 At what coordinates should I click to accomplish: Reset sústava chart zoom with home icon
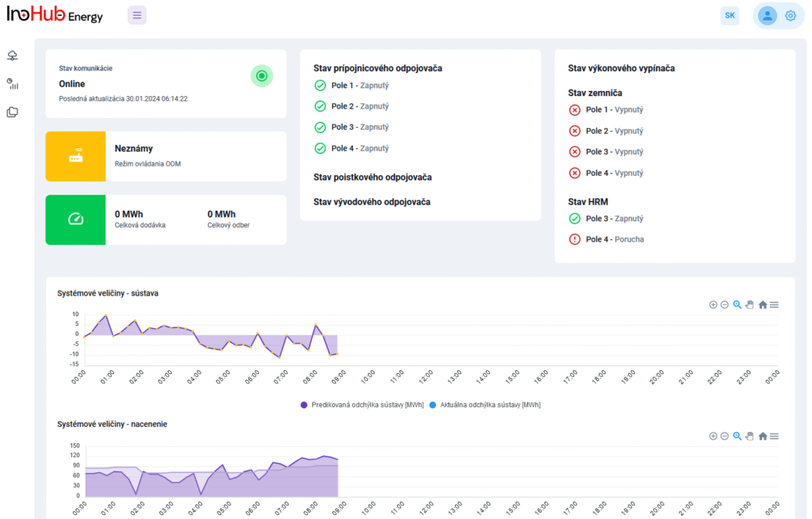click(763, 304)
